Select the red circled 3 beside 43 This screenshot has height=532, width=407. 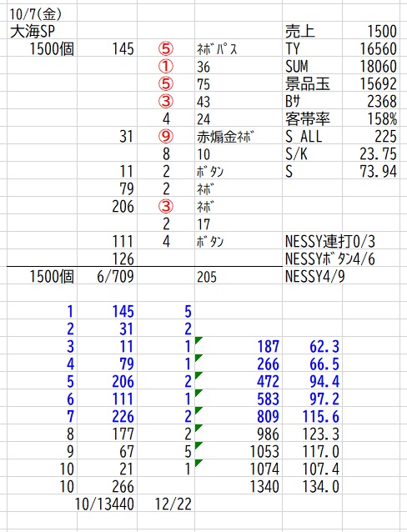point(166,101)
